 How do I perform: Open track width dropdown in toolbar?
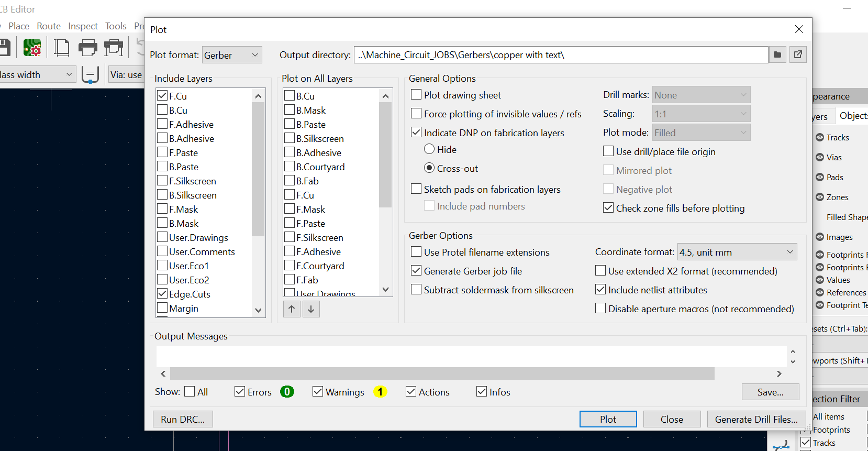pos(37,75)
